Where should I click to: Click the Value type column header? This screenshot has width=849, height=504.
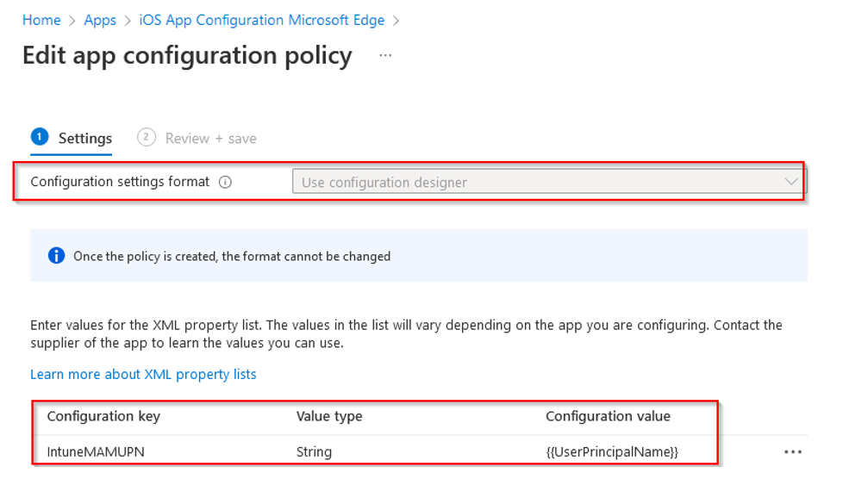pos(329,416)
